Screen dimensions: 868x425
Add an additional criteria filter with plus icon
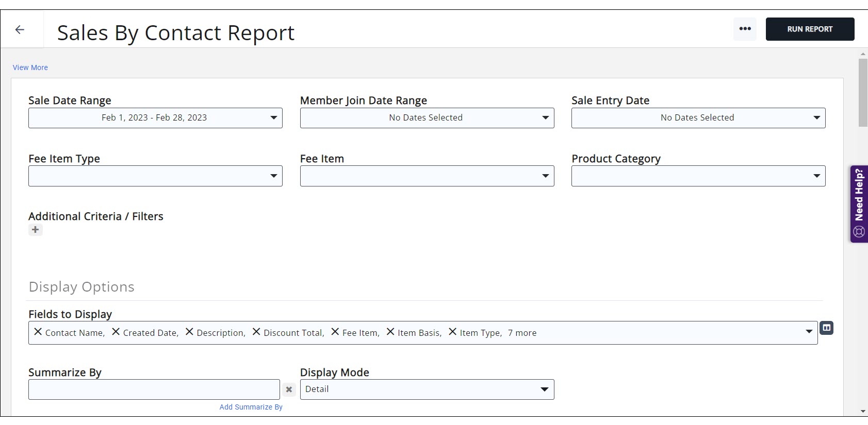35,230
